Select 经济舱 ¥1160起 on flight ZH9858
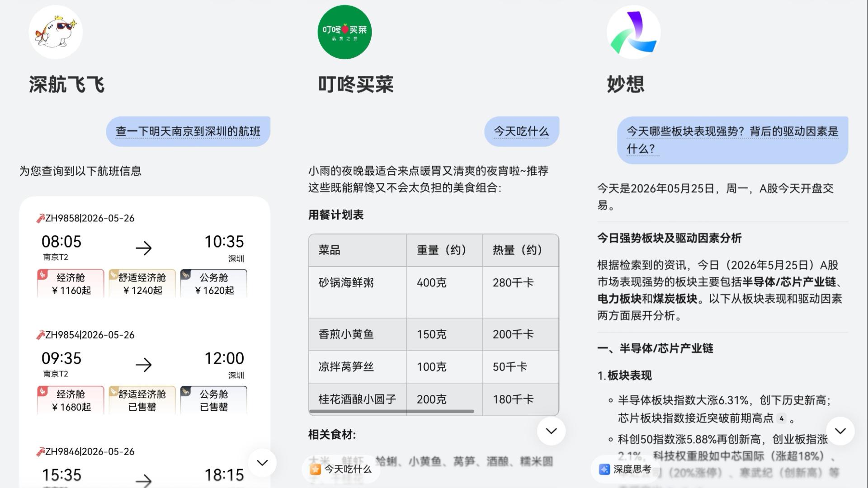 tap(71, 283)
